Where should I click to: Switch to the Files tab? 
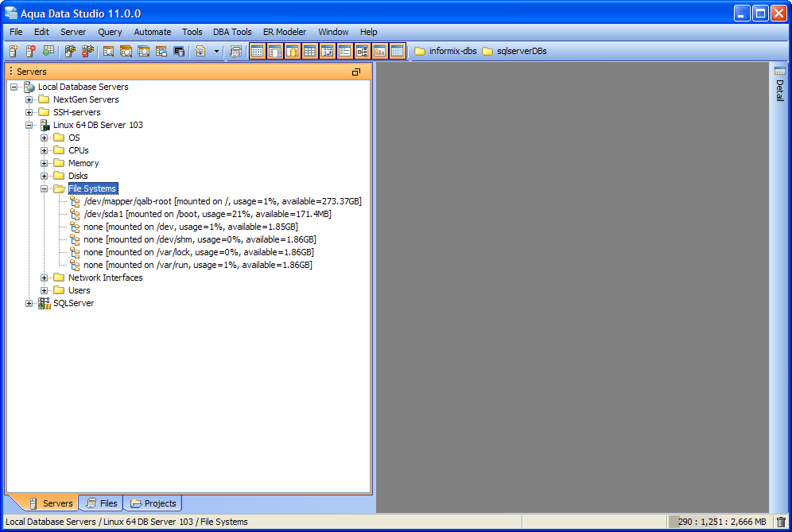pyautogui.click(x=103, y=503)
